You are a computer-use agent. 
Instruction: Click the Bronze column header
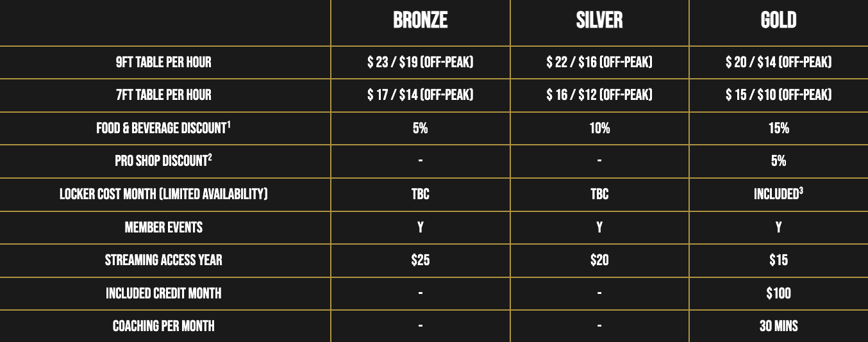[420, 20]
